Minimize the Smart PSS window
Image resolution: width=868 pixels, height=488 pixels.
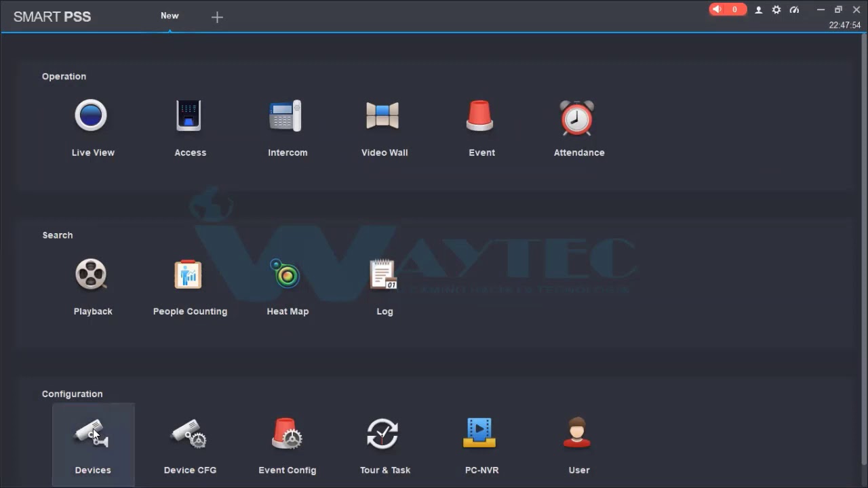[x=821, y=9]
